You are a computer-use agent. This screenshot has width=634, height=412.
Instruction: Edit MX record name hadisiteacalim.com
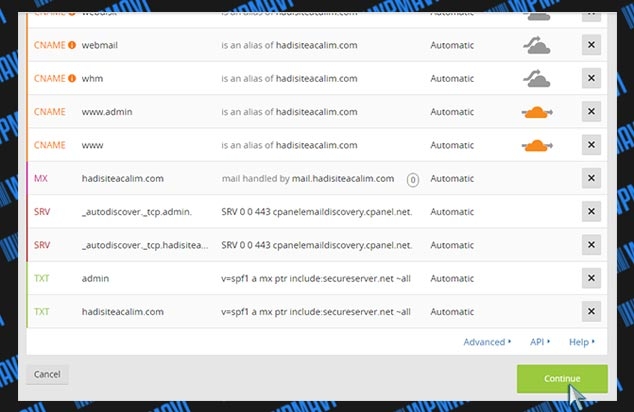123,179
